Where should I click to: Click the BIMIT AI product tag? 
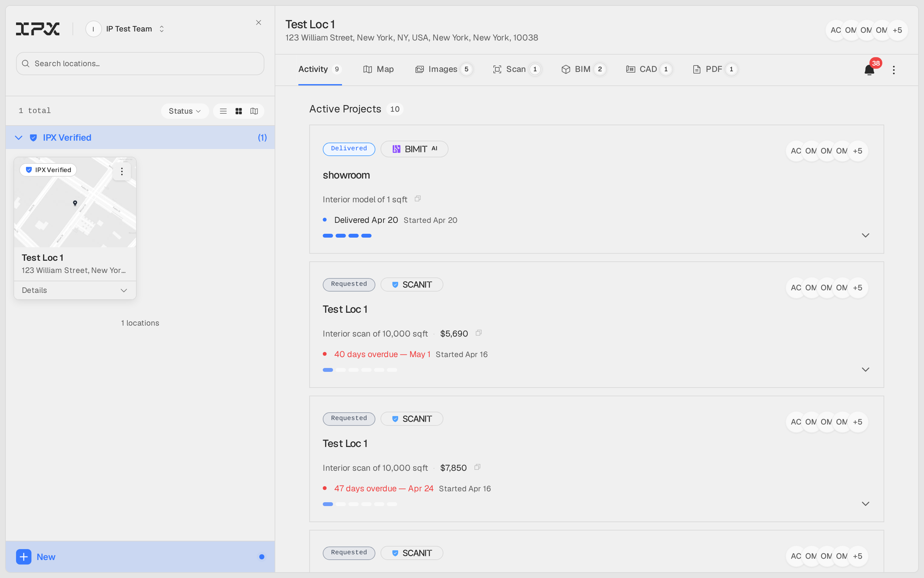pyautogui.click(x=414, y=149)
